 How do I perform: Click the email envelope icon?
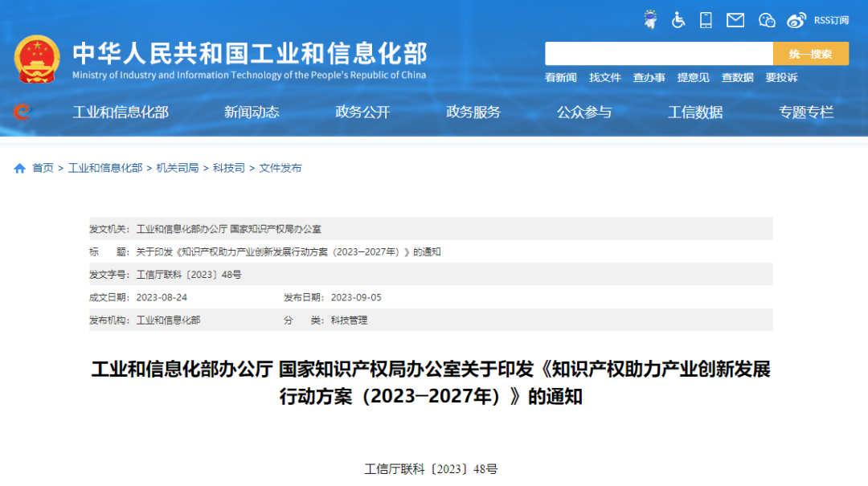click(x=735, y=20)
